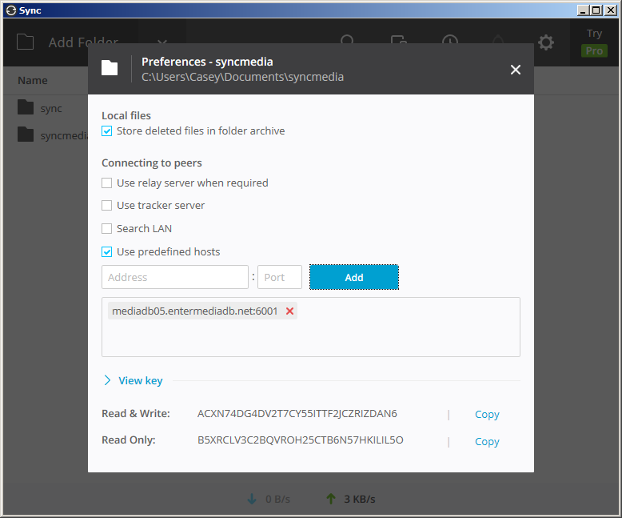Click the devices icon in Sync toolbar

398,40
